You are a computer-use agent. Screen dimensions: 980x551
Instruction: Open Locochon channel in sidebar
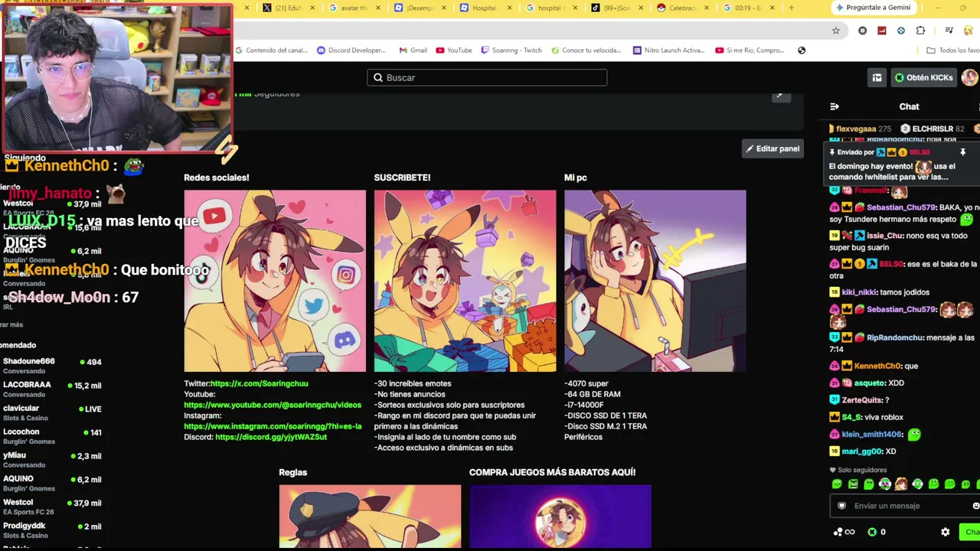[x=52, y=436]
